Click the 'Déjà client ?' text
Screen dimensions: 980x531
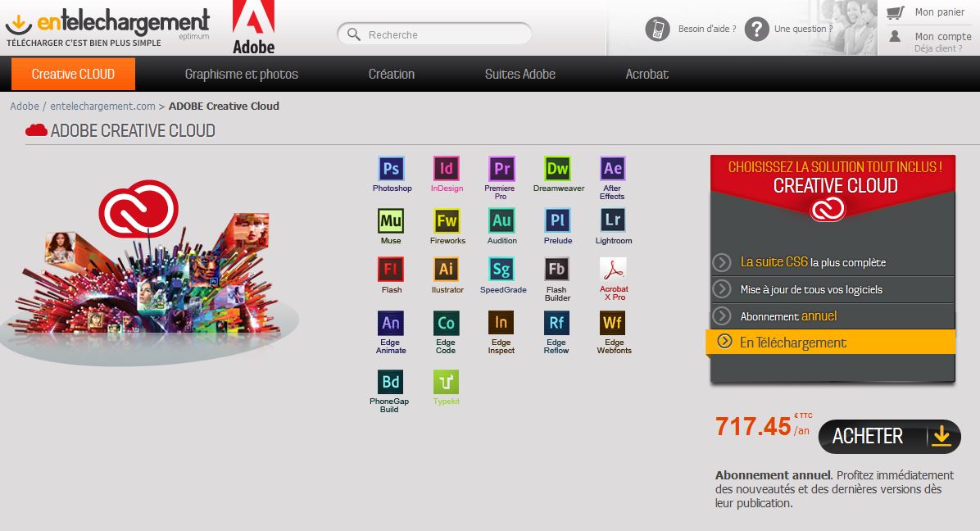click(938, 48)
